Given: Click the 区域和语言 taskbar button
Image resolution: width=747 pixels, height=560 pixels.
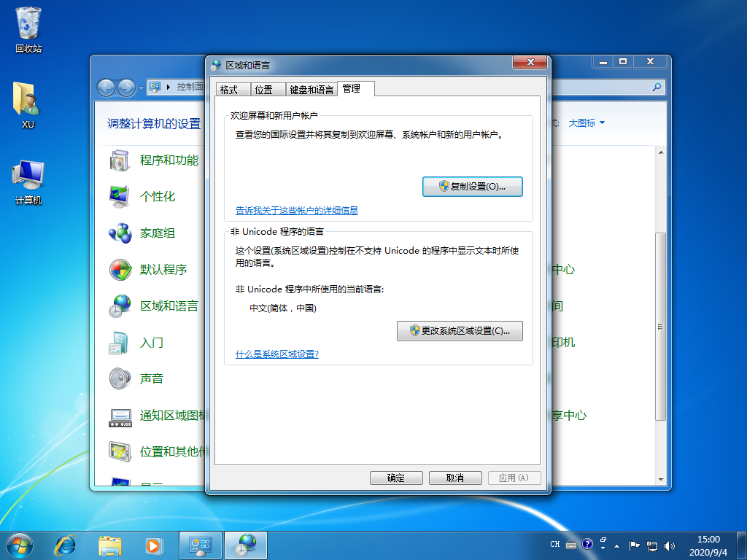Looking at the screenshot, I should click(245, 545).
